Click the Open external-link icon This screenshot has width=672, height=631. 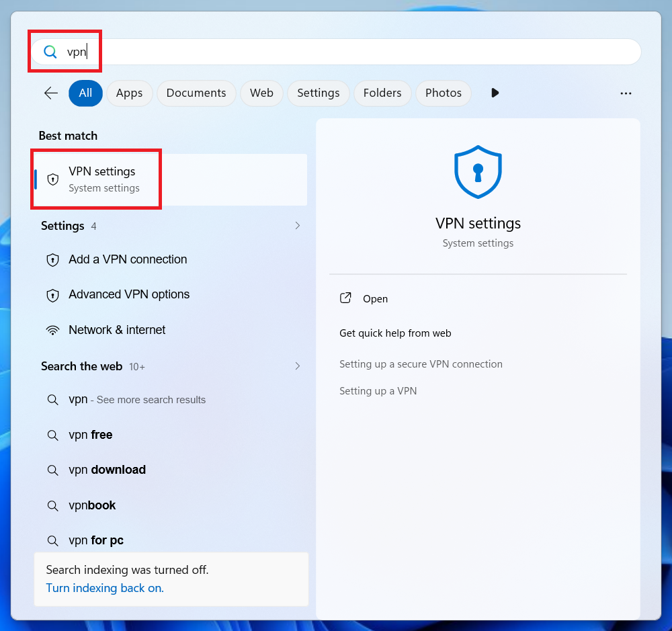click(x=346, y=298)
